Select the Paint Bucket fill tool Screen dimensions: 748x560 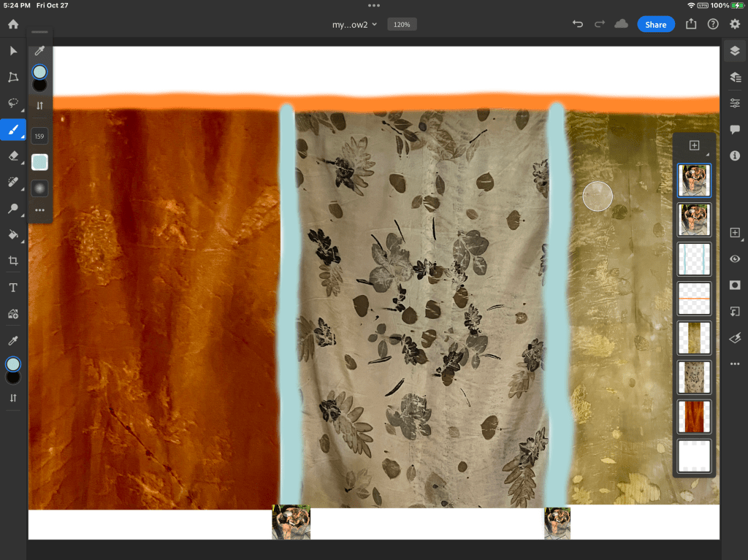coord(13,234)
